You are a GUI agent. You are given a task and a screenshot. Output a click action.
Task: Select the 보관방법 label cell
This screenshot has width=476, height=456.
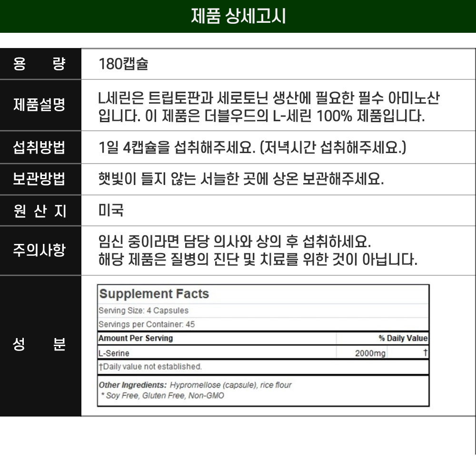point(40,179)
